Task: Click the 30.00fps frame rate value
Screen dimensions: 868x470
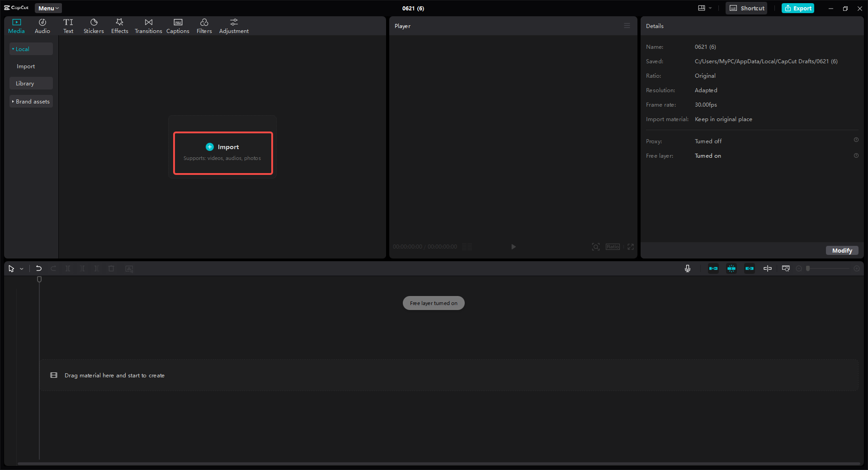Action: [706, 105]
